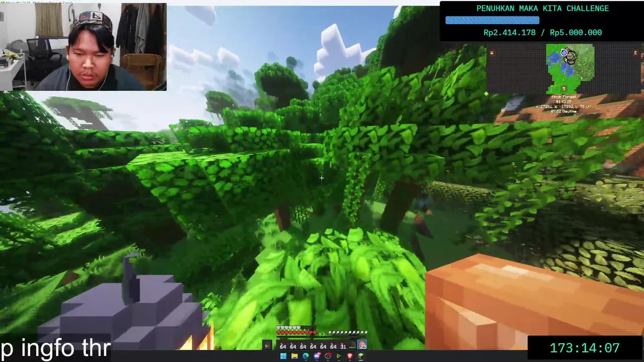The image size is (644, 362).
Task: Click the webcam overlay of the streamer
Action: pyautogui.click(x=84, y=47)
